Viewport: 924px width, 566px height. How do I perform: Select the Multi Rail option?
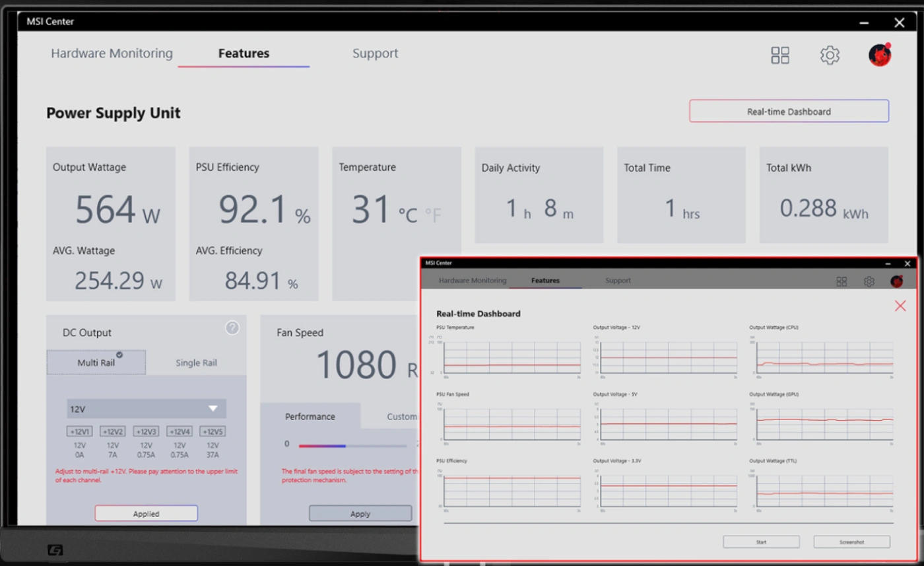pos(96,363)
